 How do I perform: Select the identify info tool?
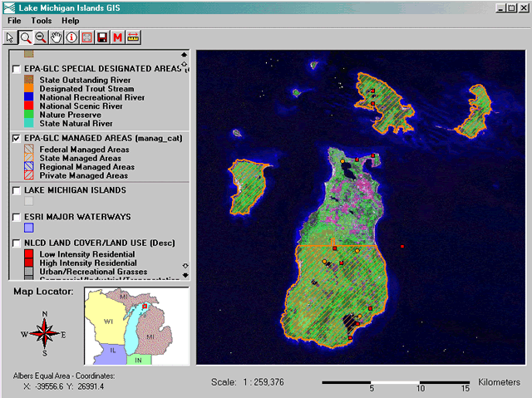71,37
